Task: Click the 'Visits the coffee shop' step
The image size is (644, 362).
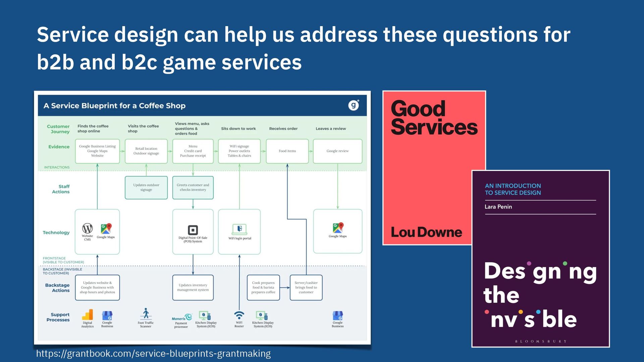Action: [143, 129]
